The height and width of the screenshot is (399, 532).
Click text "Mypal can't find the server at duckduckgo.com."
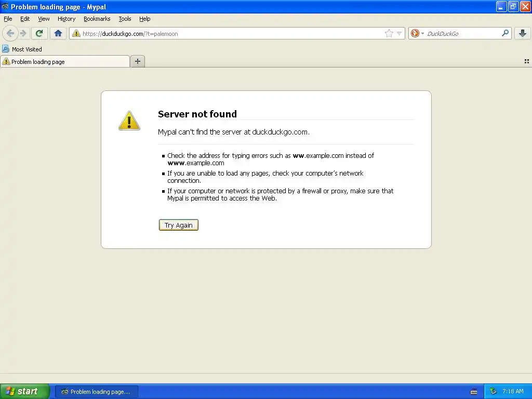[234, 132]
